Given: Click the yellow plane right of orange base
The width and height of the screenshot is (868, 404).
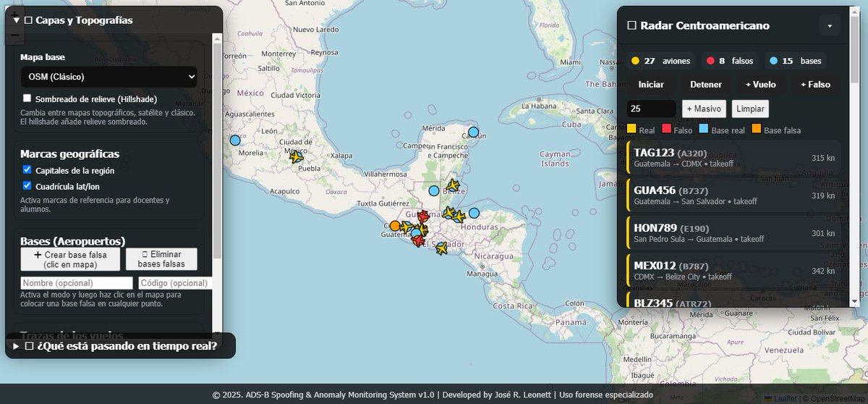Looking at the screenshot, I should coord(405,227).
